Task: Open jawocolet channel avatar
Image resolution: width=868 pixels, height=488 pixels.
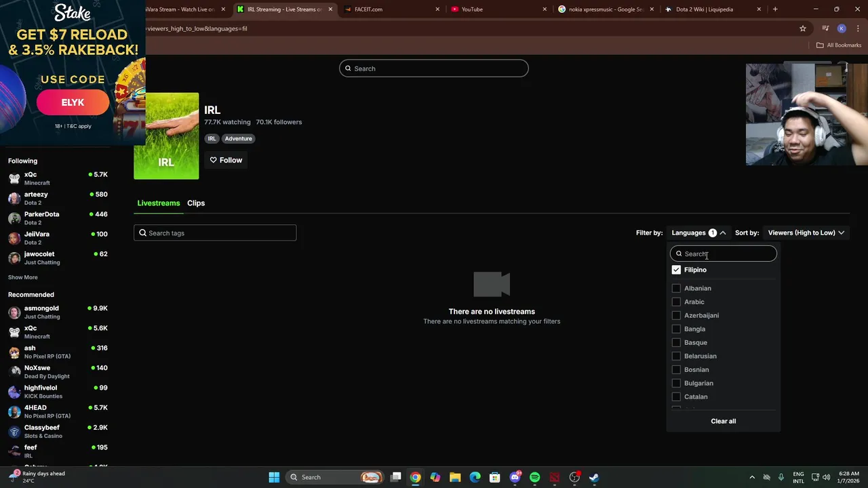Action: (x=14, y=258)
